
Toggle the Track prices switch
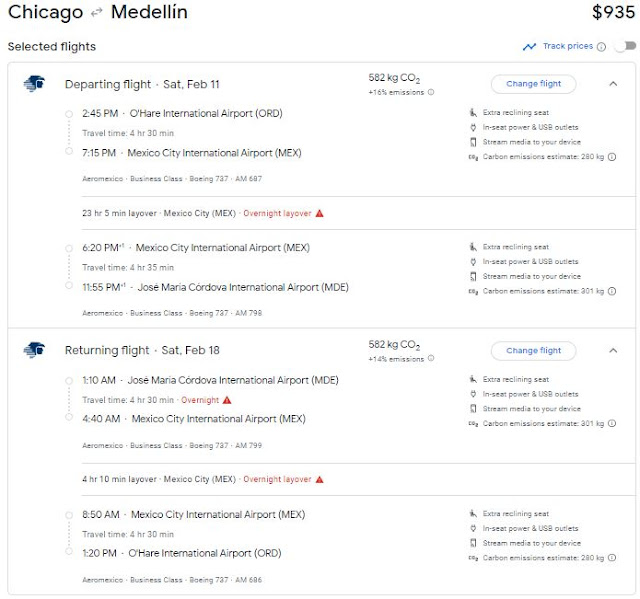[x=625, y=46]
